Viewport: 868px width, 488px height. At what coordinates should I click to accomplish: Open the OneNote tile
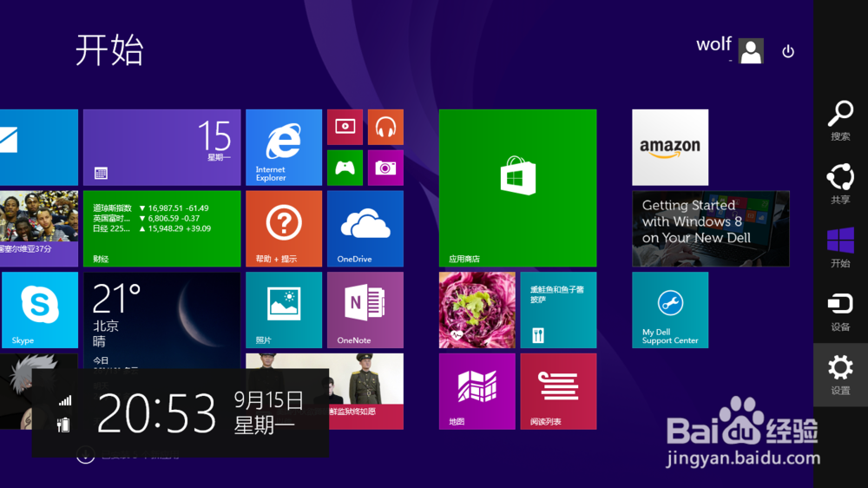[365, 310]
